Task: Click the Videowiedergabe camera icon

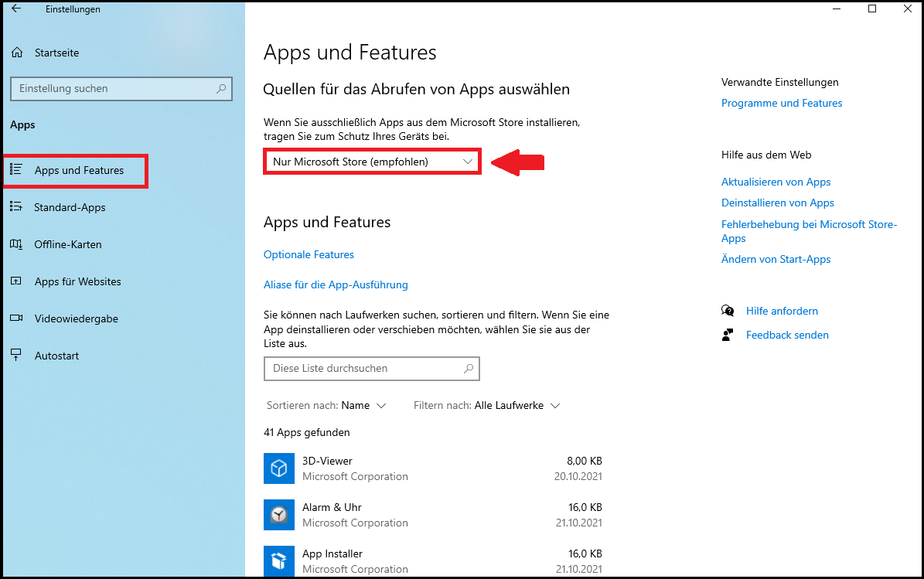Action: point(16,318)
